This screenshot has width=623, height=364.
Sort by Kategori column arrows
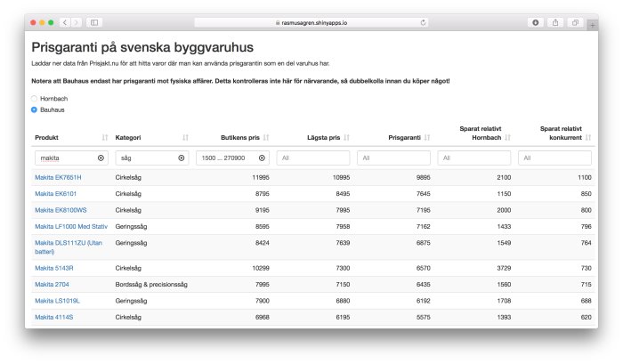point(185,137)
